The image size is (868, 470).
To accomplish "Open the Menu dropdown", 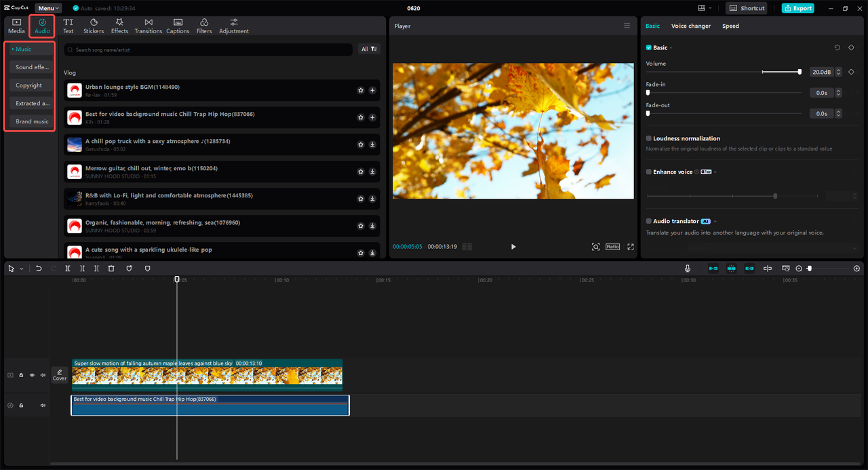I will coord(47,8).
